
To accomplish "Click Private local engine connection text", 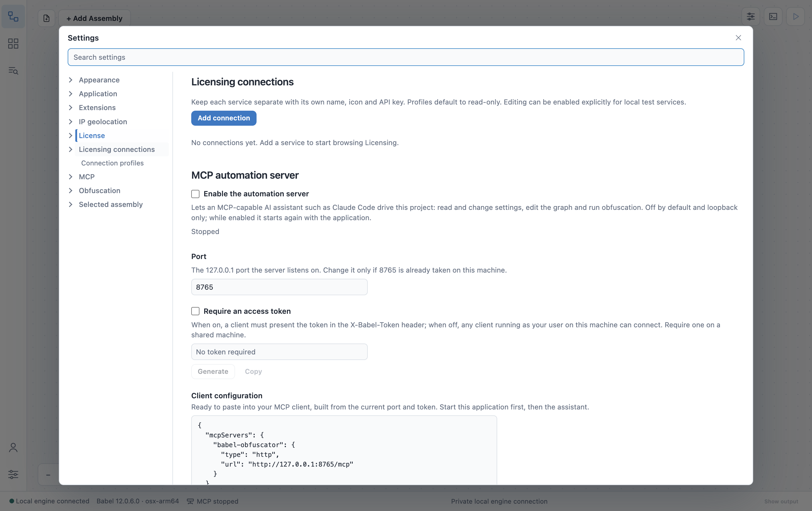I will pyautogui.click(x=499, y=501).
